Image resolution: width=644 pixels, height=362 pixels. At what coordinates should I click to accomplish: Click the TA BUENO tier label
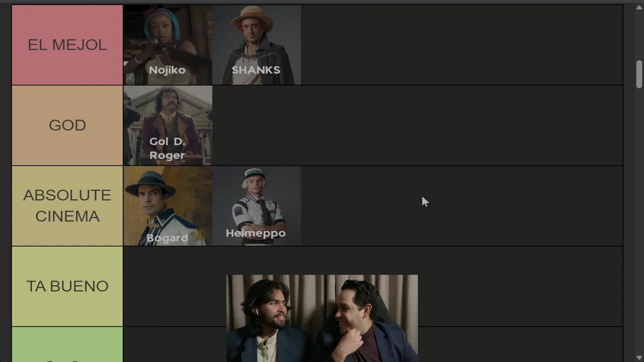point(67,286)
